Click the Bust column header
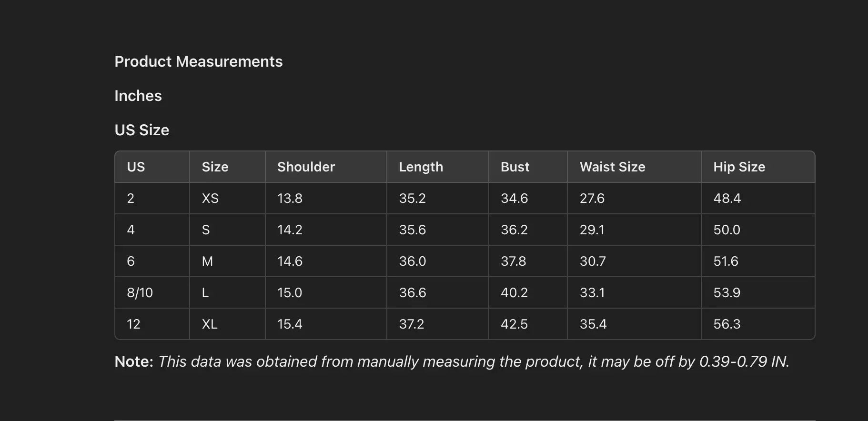868x421 pixels. 515,167
